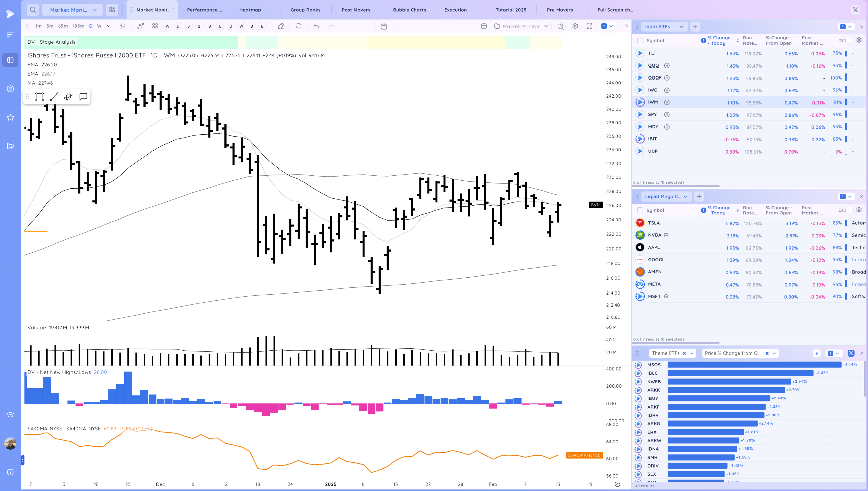Screen dimensions: 868x491
Task: Switch to the Heatmap tab
Action: pos(250,10)
